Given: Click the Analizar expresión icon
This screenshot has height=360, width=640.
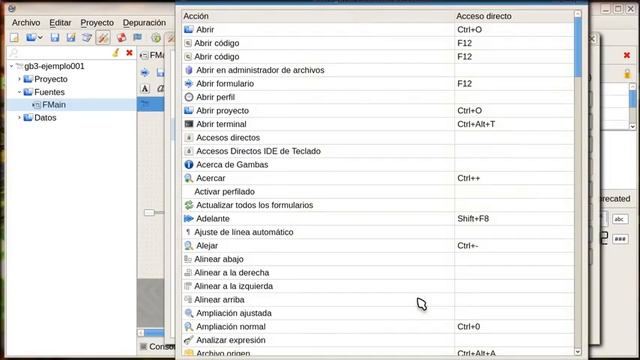Looking at the screenshot, I should click(x=189, y=340).
